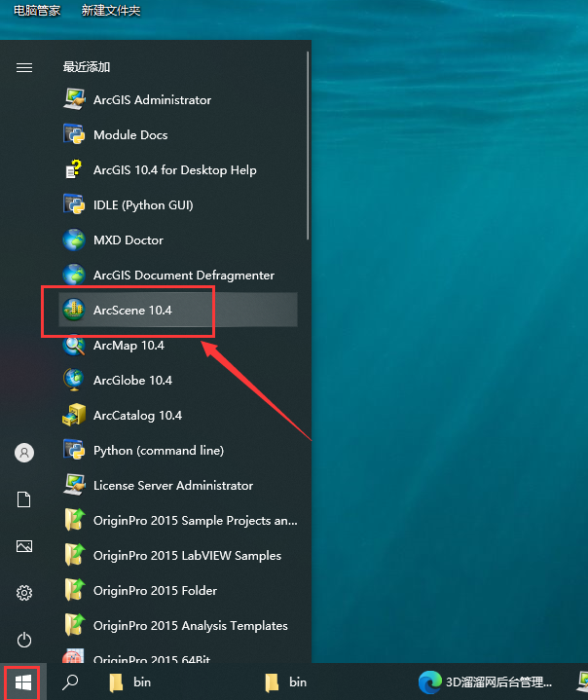Open ArcGIS 10.4 for Desktop Help icon
The height and width of the screenshot is (700, 588).
pos(74,169)
